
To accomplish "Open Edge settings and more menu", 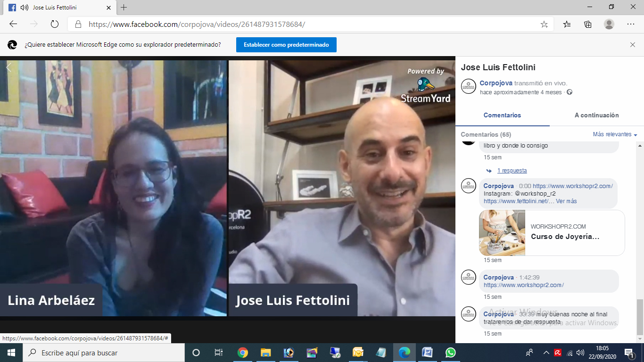I will pyautogui.click(x=631, y=24).
